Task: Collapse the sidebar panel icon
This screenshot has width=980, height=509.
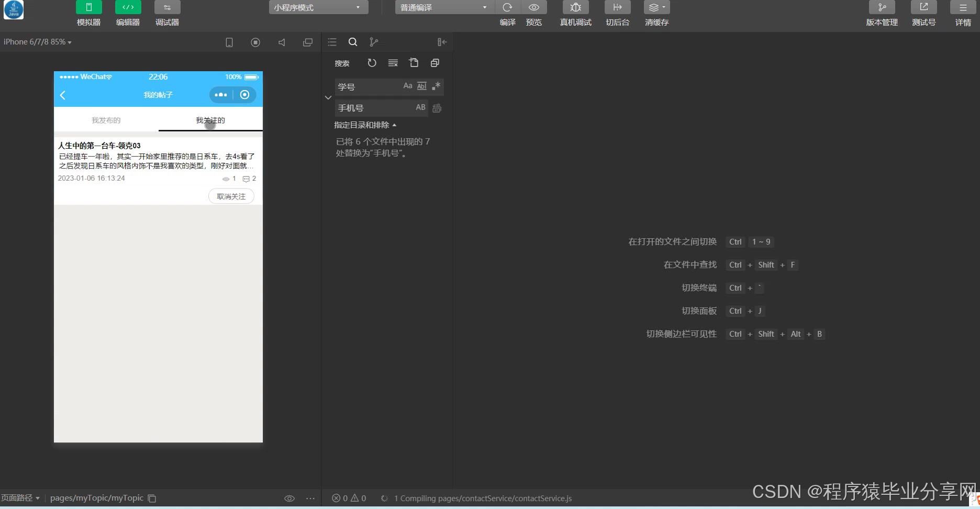Action: (x=442, y=42)
